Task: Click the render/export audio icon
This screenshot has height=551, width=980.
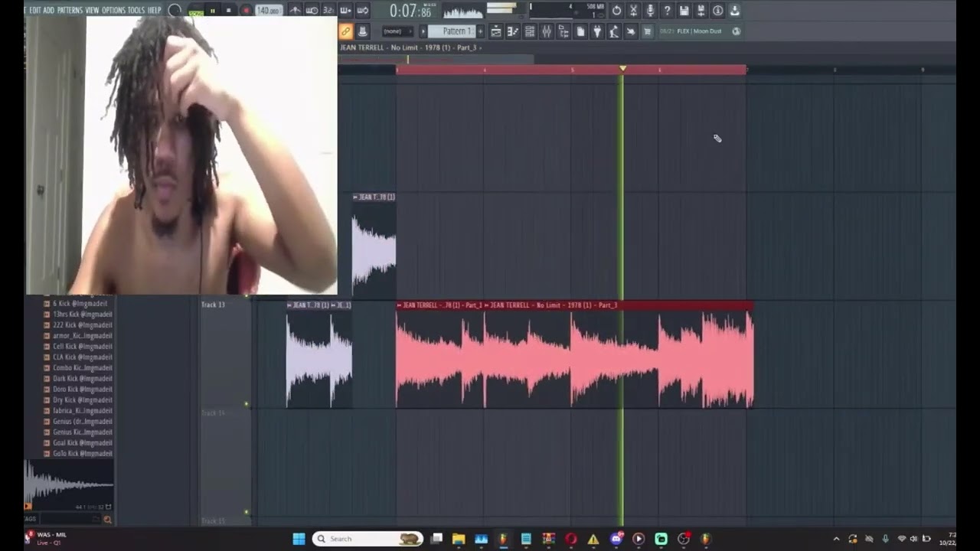Action: pos(701,11)
